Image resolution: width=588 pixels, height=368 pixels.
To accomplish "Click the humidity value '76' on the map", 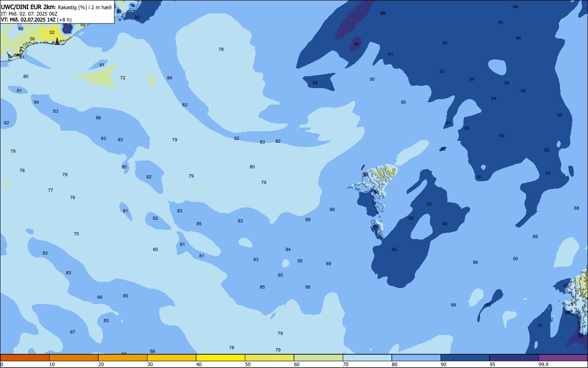I will [73, 198].
